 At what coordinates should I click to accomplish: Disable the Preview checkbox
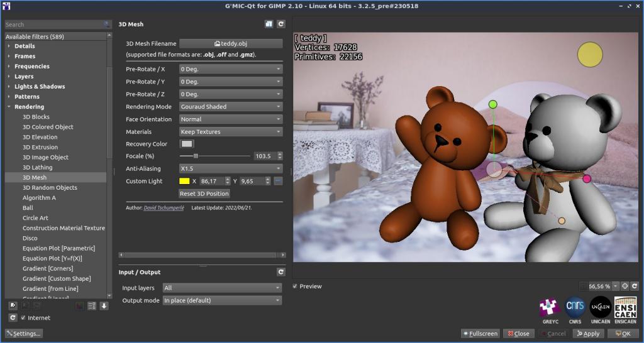coord(296,286)
